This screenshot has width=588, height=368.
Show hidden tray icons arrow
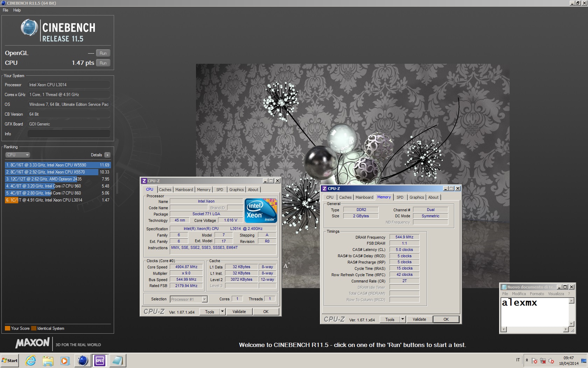tap(527, 360)
